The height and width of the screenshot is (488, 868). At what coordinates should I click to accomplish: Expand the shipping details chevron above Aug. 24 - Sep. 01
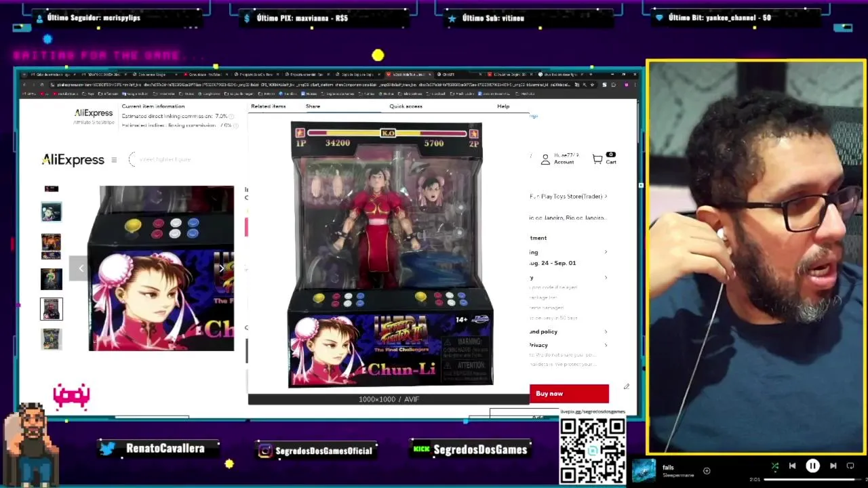606,252
